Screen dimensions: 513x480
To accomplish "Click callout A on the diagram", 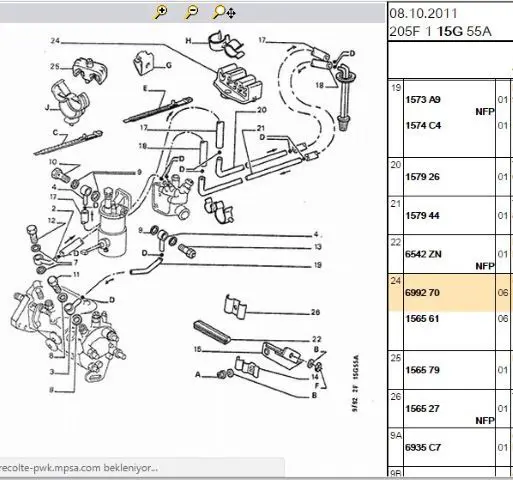I will tap(198, 375).
